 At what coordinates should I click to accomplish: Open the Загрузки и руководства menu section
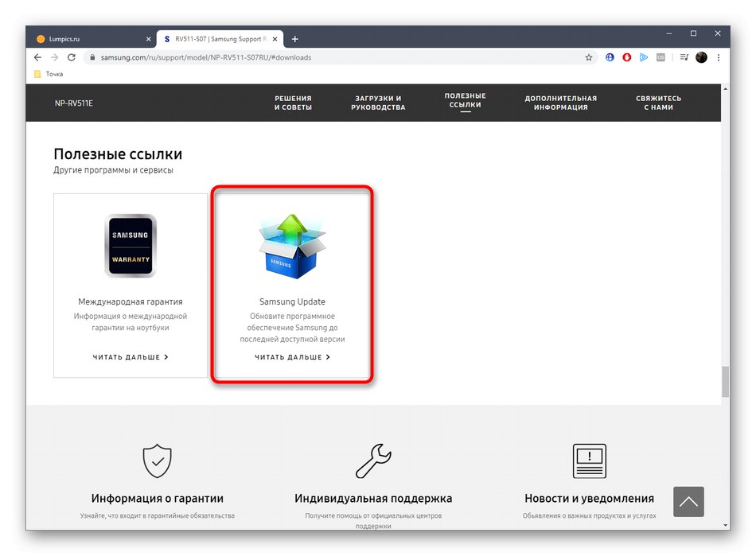coord(376,103)
